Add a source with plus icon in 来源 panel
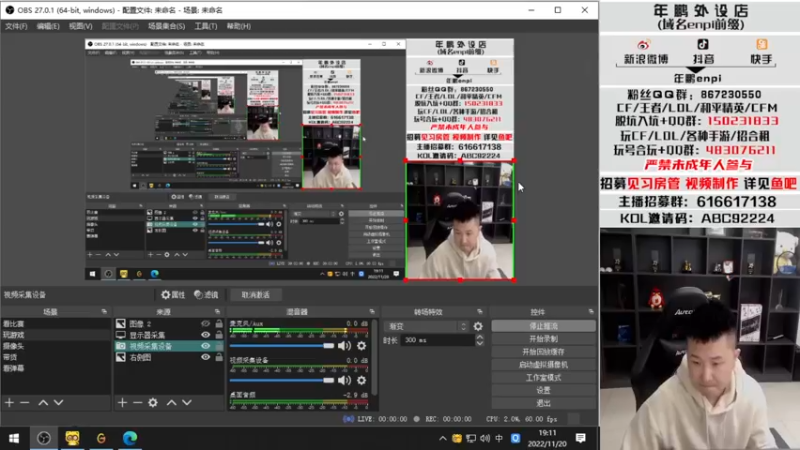 tap(122, 403)
